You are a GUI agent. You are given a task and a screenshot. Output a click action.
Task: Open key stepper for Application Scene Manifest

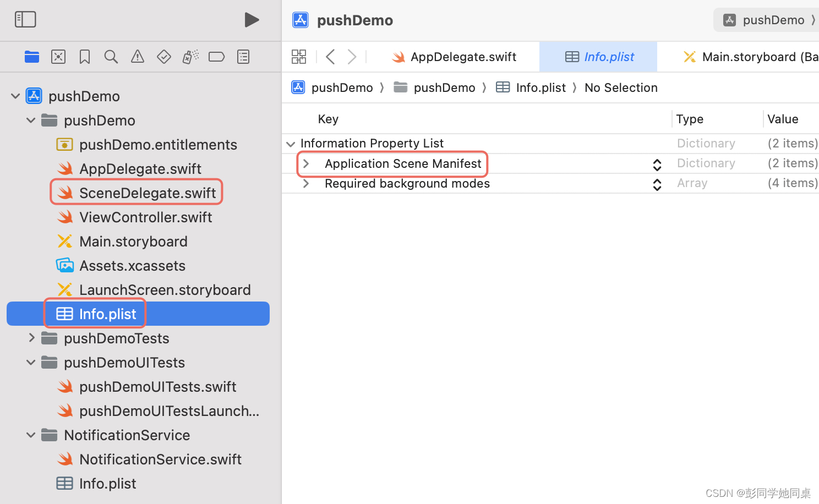pos(657,165)
